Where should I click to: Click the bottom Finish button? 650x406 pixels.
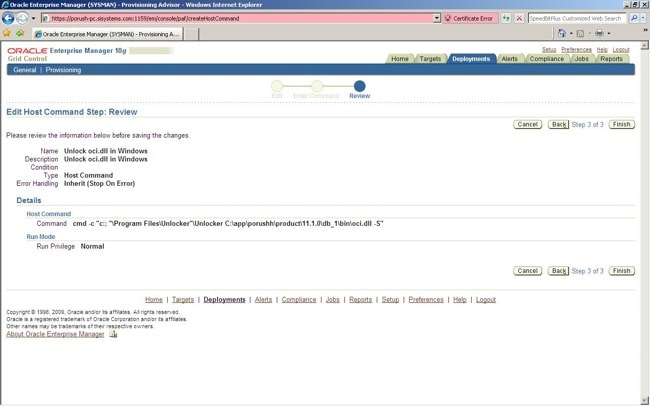tap(621, 271)
